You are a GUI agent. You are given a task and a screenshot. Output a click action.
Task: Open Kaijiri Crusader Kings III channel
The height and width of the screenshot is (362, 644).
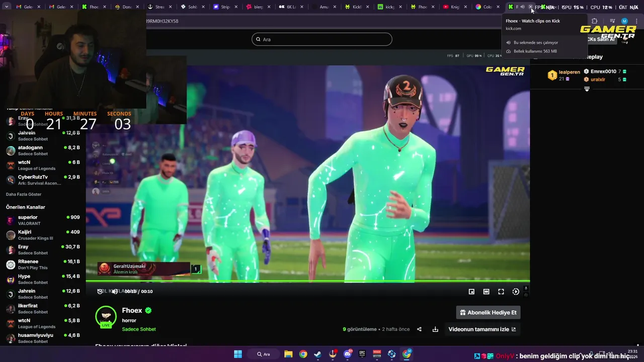[x=43, y=235]
